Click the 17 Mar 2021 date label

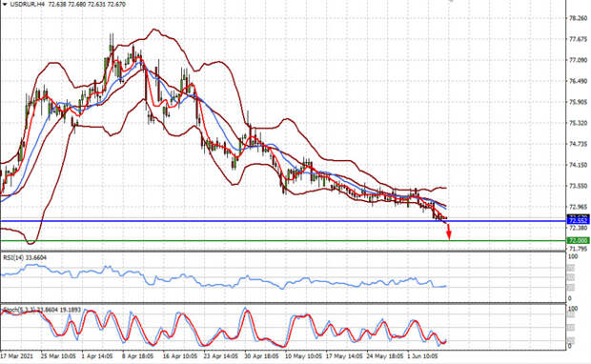[17, 356]
